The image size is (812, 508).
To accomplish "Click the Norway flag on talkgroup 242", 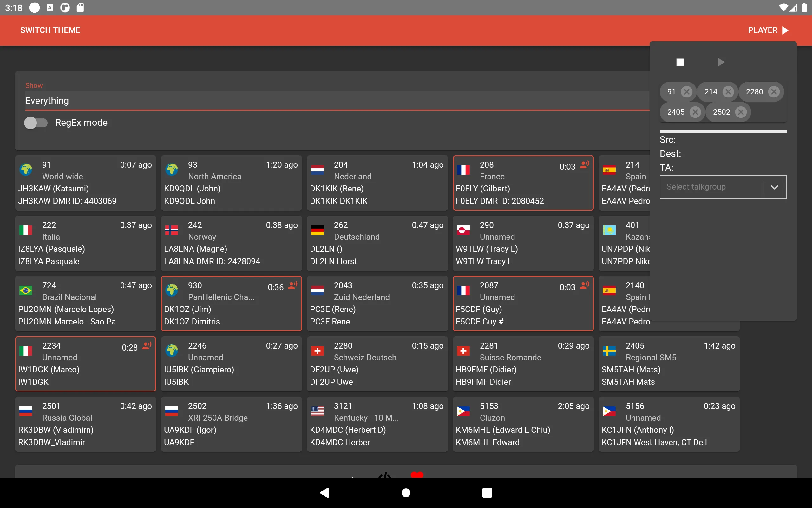I will point(172,230).
